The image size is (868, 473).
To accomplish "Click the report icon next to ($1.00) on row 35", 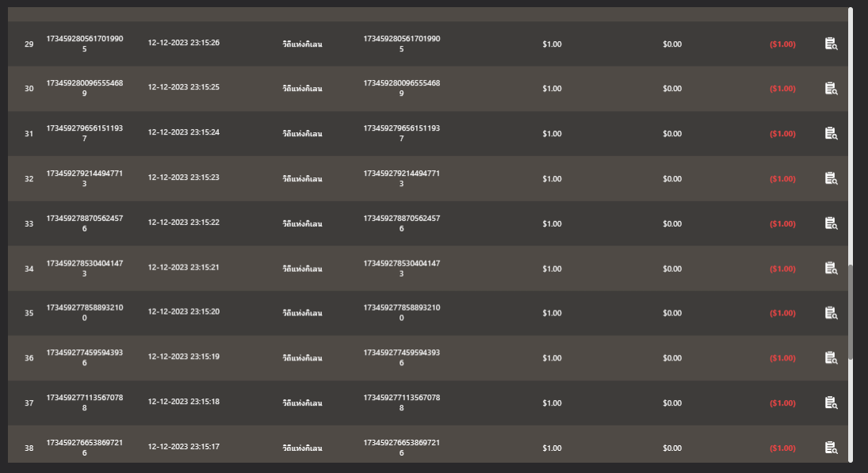I will pyautogui.click(x=830, y=312).
